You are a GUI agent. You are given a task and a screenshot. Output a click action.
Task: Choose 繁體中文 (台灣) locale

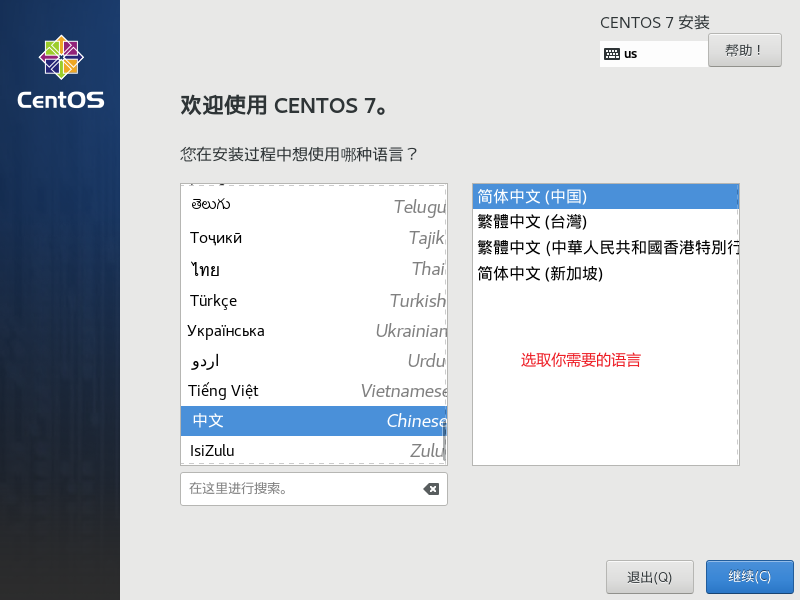(x=606, y=221)
